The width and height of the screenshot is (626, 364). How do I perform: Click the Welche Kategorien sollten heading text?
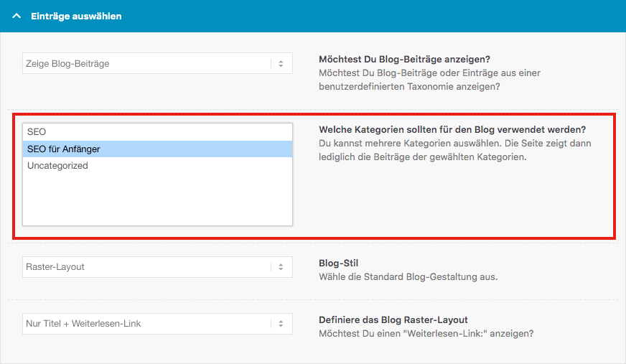click(x=452, y=130)
